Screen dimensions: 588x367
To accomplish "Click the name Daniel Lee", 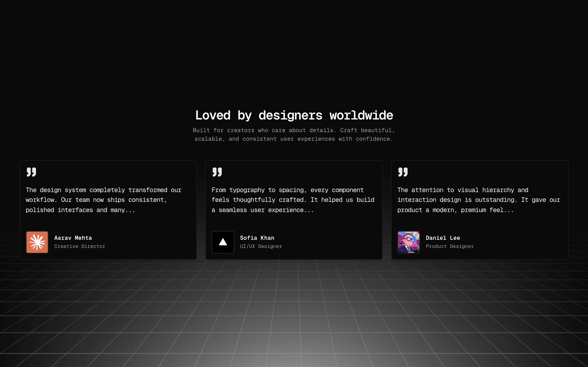I will click(443, 238).
